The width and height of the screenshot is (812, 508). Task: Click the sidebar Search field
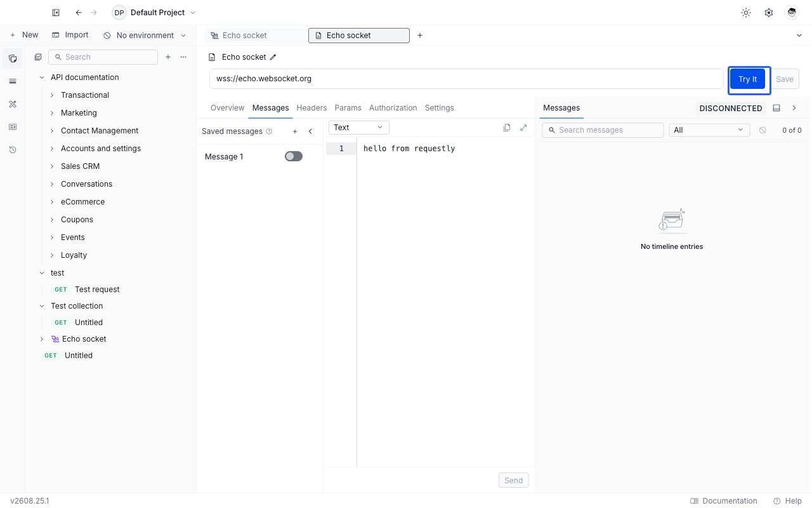point(103,57)
